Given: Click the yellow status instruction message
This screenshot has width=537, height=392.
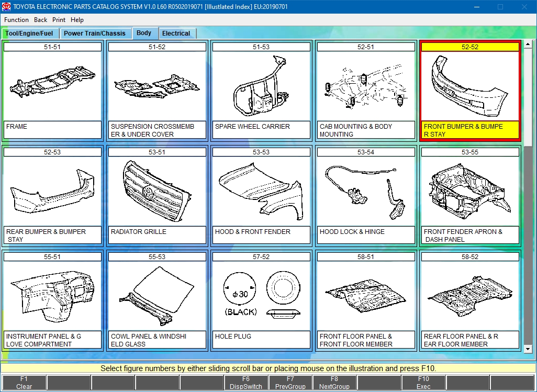Looking at the screenshot, I should click(268, 369).
